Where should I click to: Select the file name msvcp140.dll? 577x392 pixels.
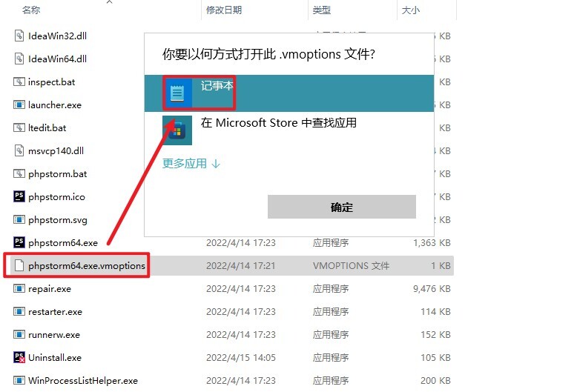pyautogui.click(x=56, y=150)
